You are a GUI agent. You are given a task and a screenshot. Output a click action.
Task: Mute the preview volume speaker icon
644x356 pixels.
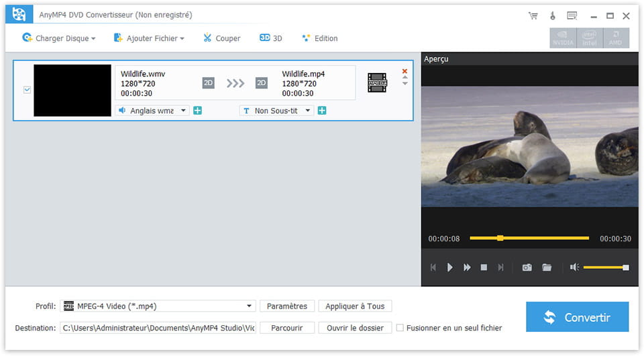pos(574,268)
